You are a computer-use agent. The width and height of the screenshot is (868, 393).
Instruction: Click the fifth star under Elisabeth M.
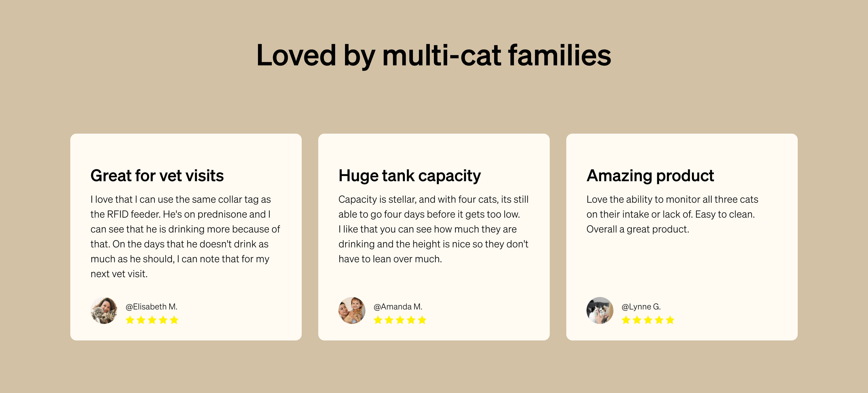[174, 320]
